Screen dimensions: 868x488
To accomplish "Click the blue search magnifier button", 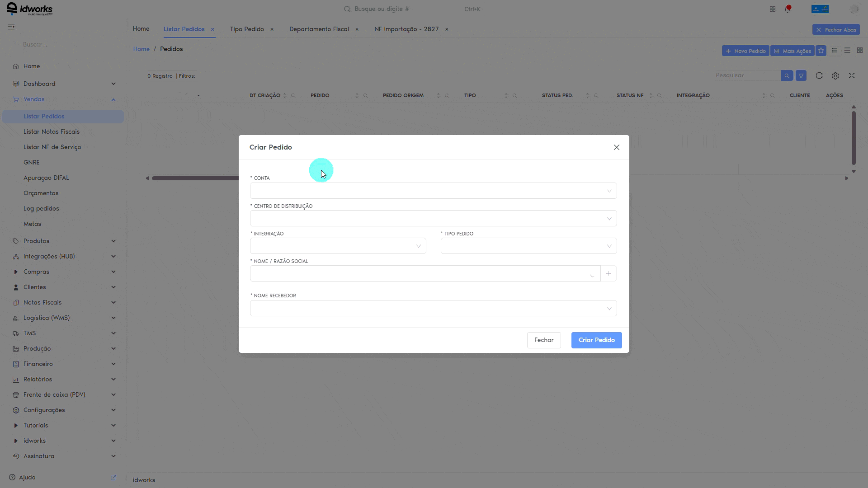I will pyautogui.click(x=787, y=75).
